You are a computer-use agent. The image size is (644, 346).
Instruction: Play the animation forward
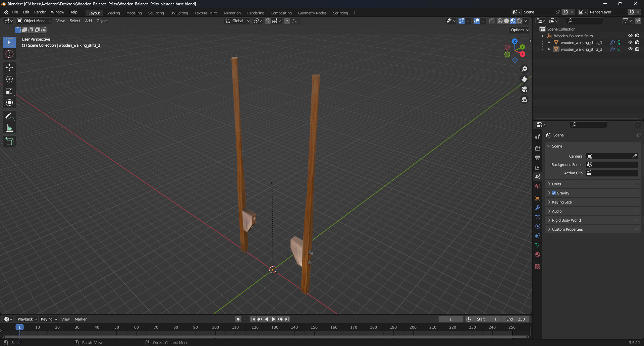click(x=273, y=319)
